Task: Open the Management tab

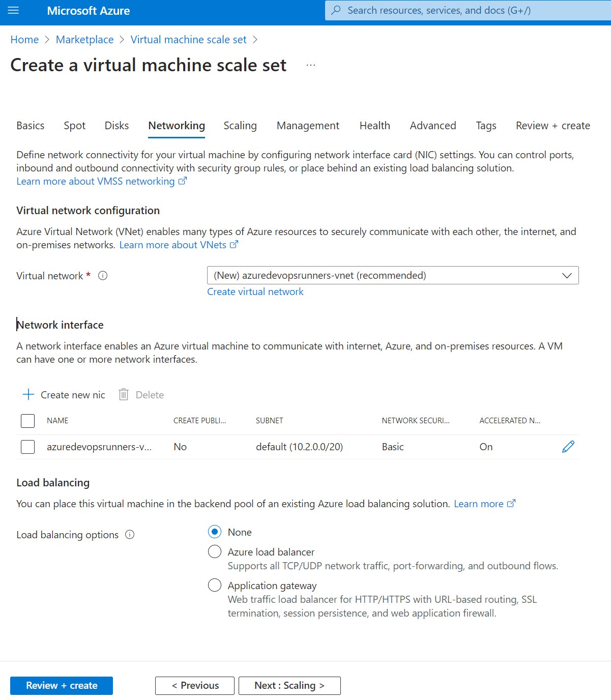Action: [308, 126]
